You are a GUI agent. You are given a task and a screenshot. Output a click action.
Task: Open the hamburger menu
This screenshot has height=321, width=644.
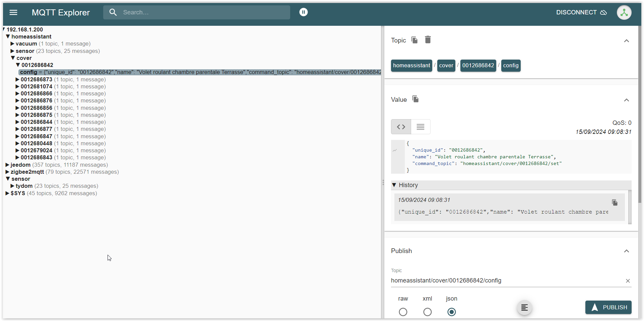tap(13, 12)
